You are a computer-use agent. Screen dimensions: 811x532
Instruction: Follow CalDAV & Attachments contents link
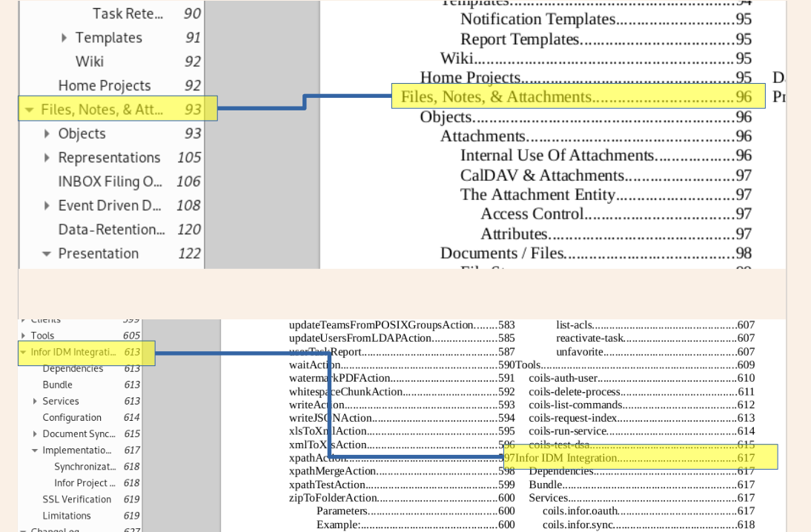[x=606, y=176]
